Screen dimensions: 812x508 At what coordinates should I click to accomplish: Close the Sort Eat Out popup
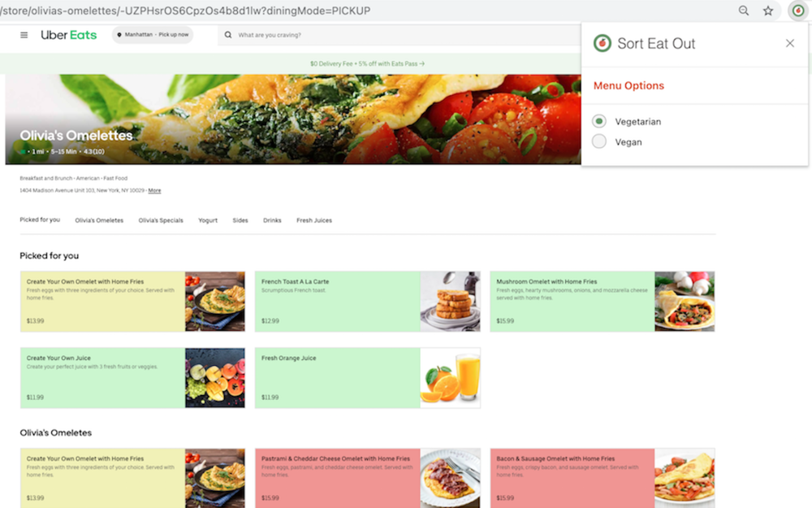pyautogui.click(x=789, y=43)
